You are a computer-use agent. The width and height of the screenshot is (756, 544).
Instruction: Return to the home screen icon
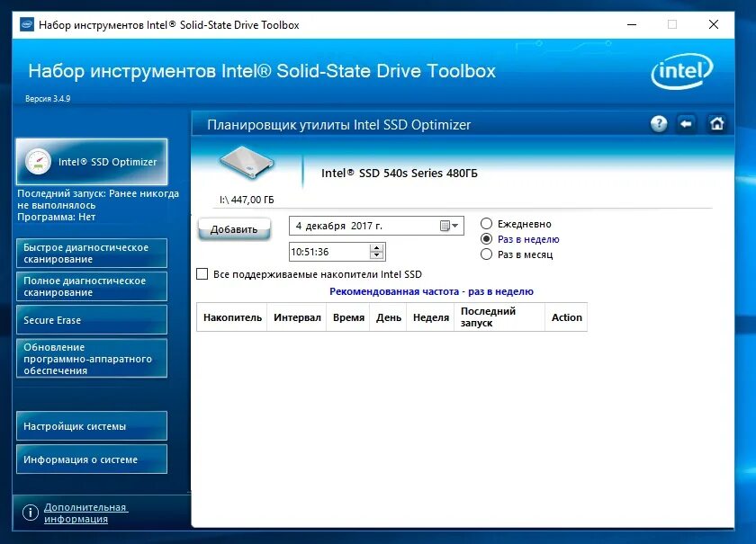tap(716, 124)
